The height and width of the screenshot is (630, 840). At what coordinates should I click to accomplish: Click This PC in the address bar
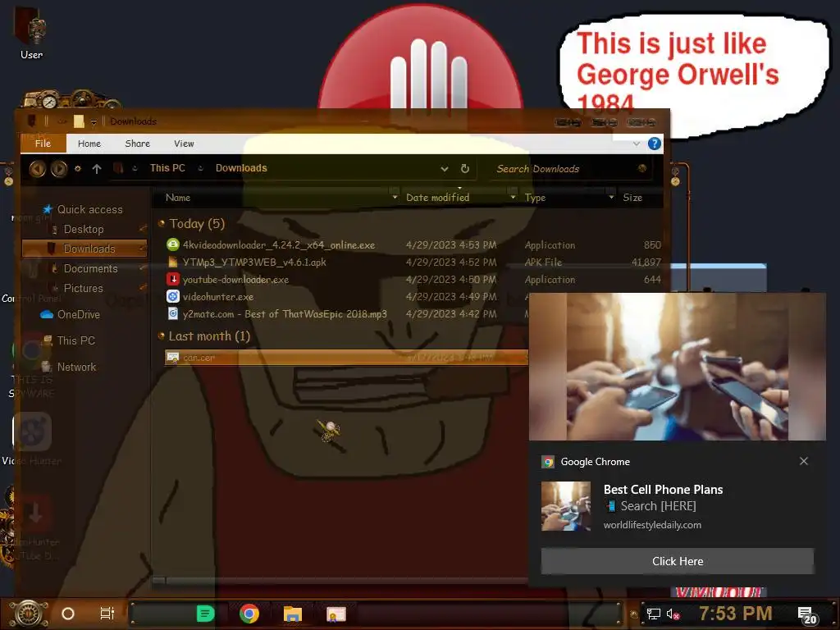tap(167, 168)
